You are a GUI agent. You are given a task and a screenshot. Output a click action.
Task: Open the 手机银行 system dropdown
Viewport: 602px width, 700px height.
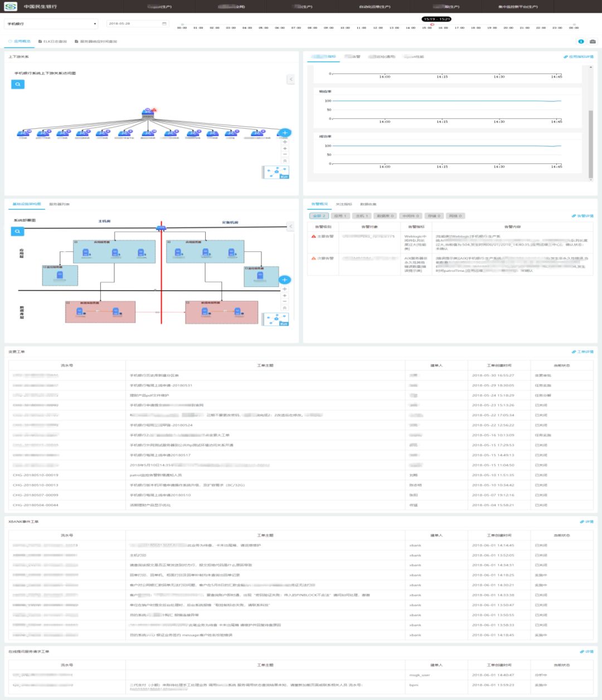click(x=51, y=24)
